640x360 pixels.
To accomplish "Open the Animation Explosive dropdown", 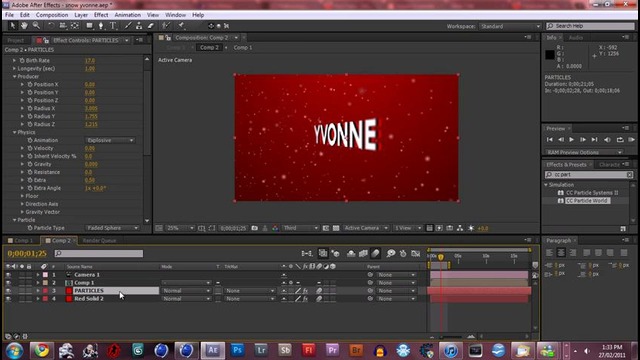I will coord(110,140).
